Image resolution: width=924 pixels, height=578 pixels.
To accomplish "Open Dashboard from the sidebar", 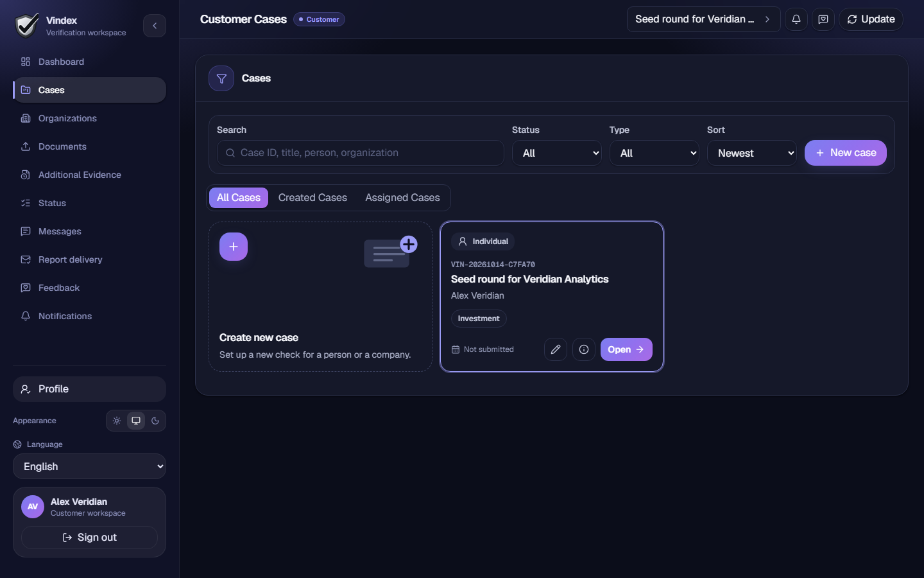I will tap(89, 62).
